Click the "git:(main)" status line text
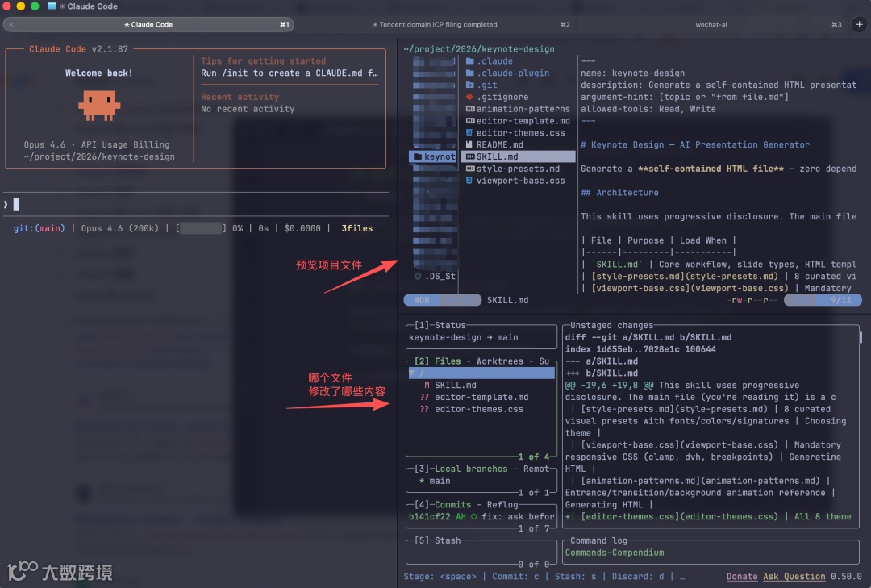 (39, 228)
